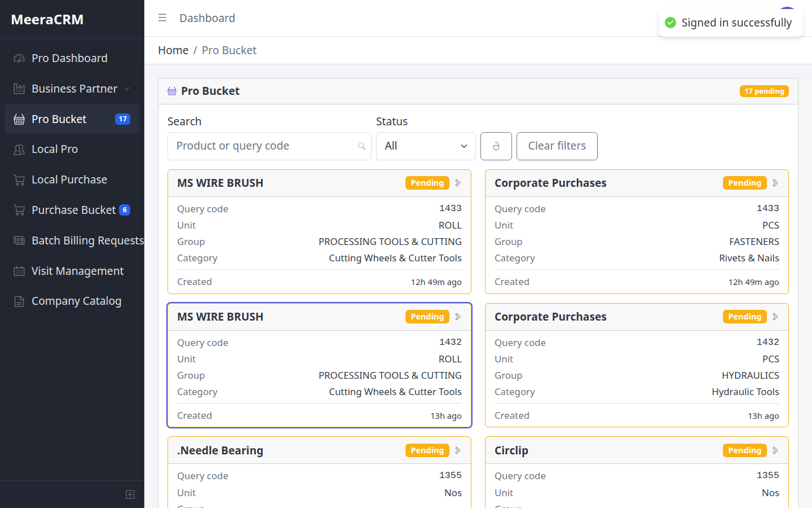This screenshot has height=508, width=812.
Task: Click the Clear filters button
Action: point(557,146)
